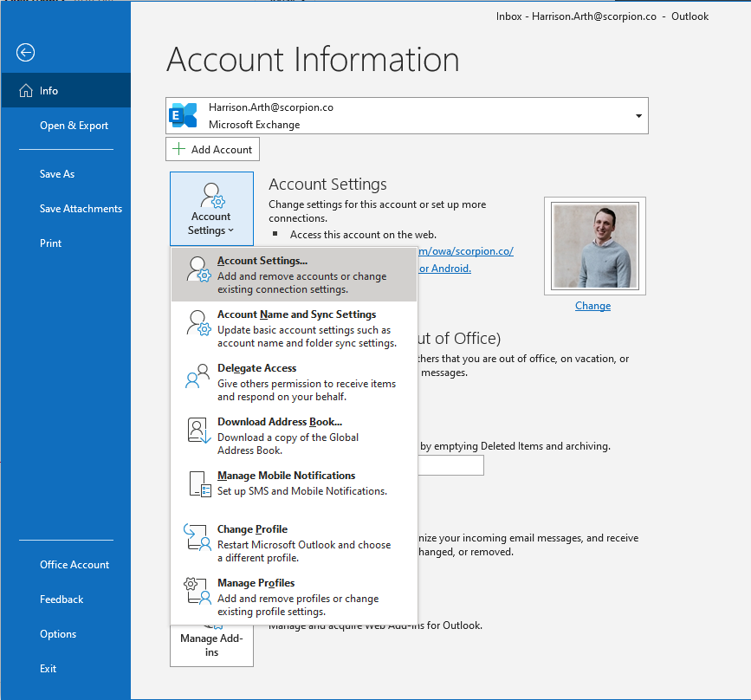Screen dimensions: 751x700
Task: Click the Harrison.Arth@scorpion.co account email text
Action: (271, 107)
